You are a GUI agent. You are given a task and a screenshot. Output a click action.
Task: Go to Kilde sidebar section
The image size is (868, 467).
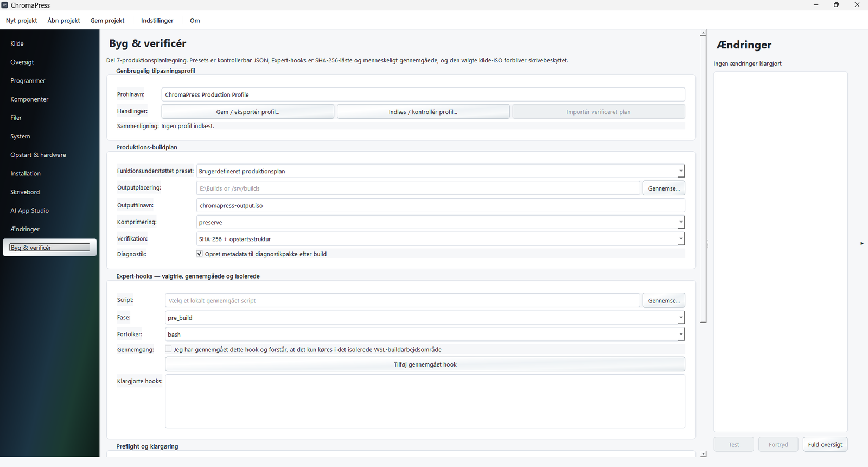coord(50,43)
